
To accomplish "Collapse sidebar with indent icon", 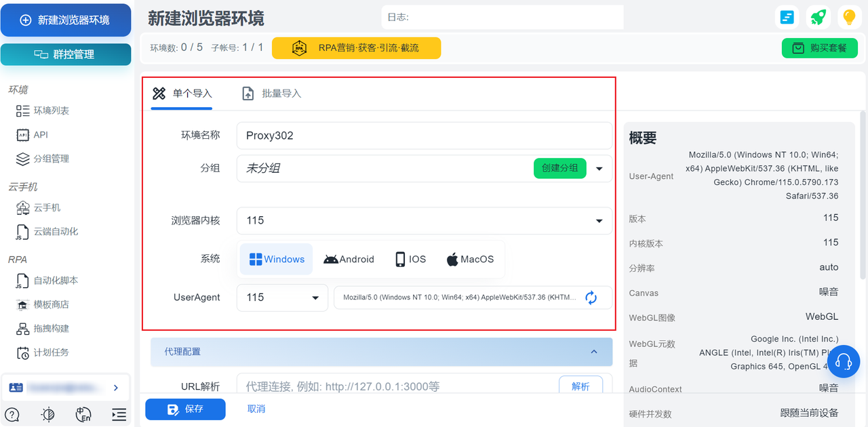I will coord(119,415).
